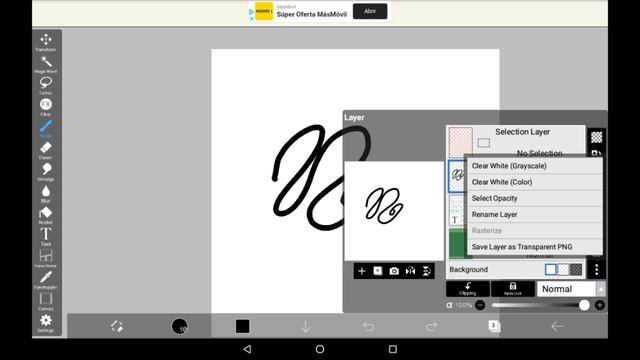640x360 pixels.
Task: Tap the down arrow in bottom bar
Action: 305,326
